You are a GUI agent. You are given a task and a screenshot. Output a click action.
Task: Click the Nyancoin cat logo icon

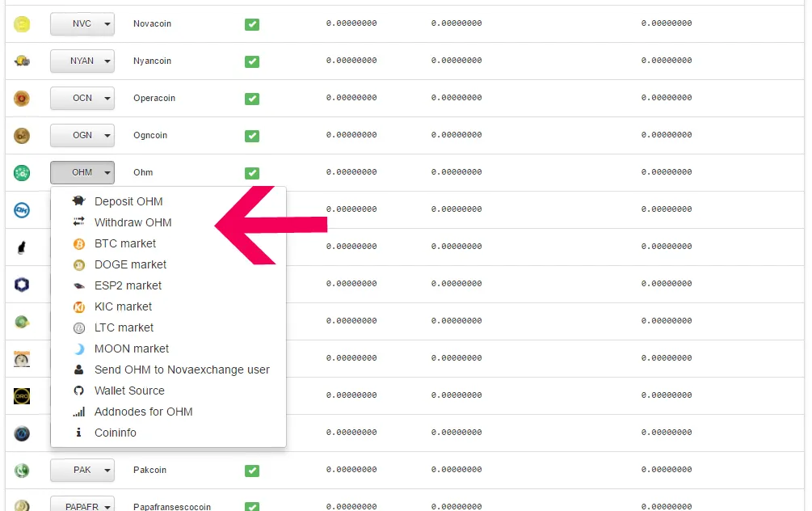pos(22,61)
